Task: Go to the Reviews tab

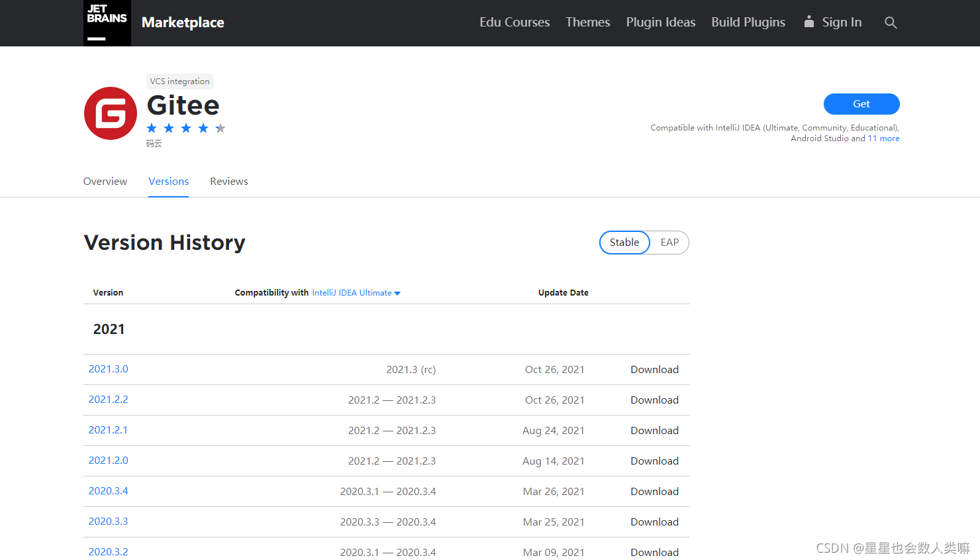Action: point(229,182)
